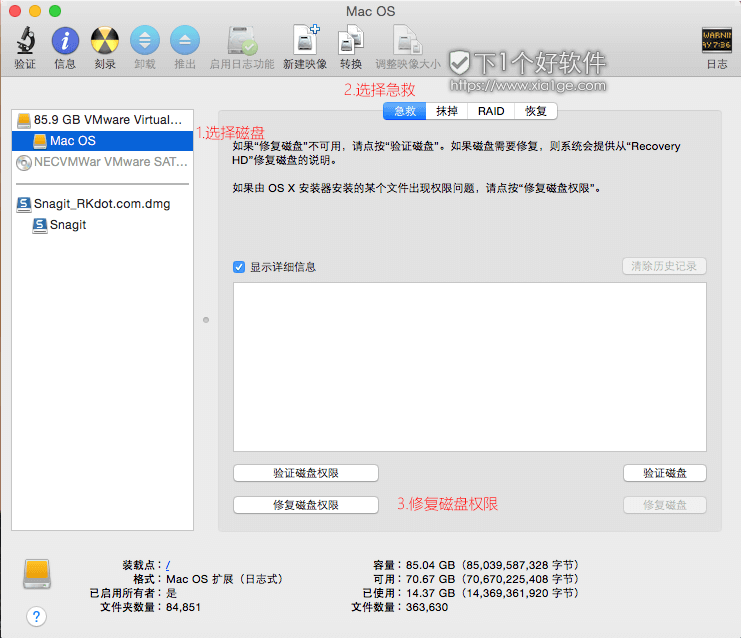
Task: Open the Log icon in toolbar
Action: pos(716,41)
